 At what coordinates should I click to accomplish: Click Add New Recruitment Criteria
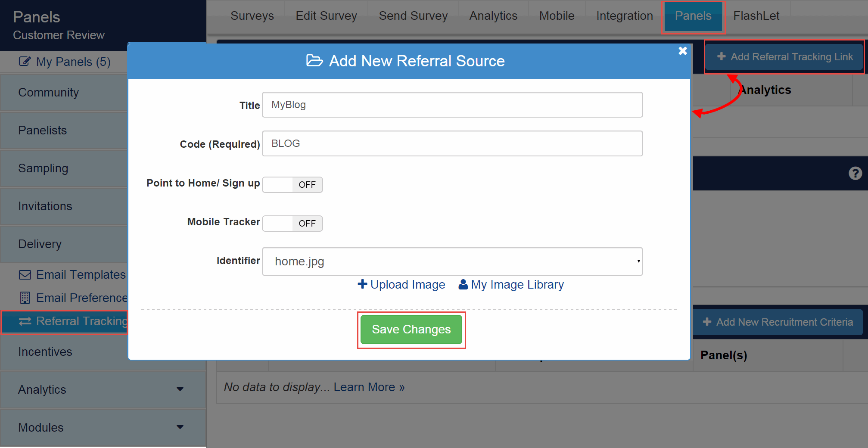click(778, 322)
